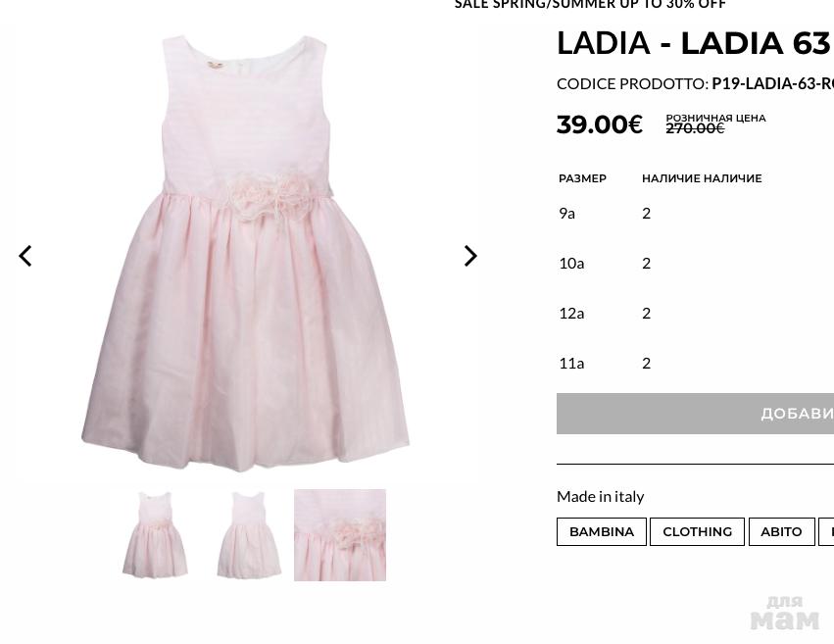Click the LADIA - LADIA 63 product title

click(x=694, y=43)
